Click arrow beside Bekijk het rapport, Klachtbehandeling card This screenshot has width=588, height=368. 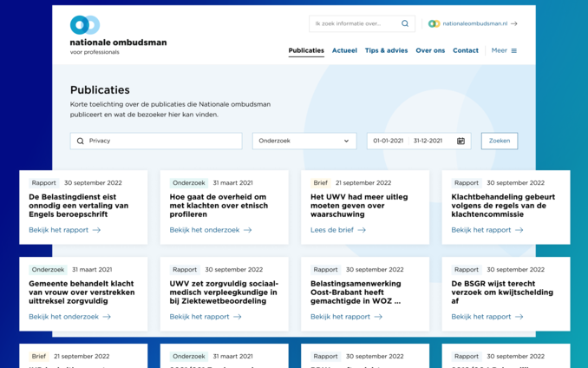[x=519, y=230]
